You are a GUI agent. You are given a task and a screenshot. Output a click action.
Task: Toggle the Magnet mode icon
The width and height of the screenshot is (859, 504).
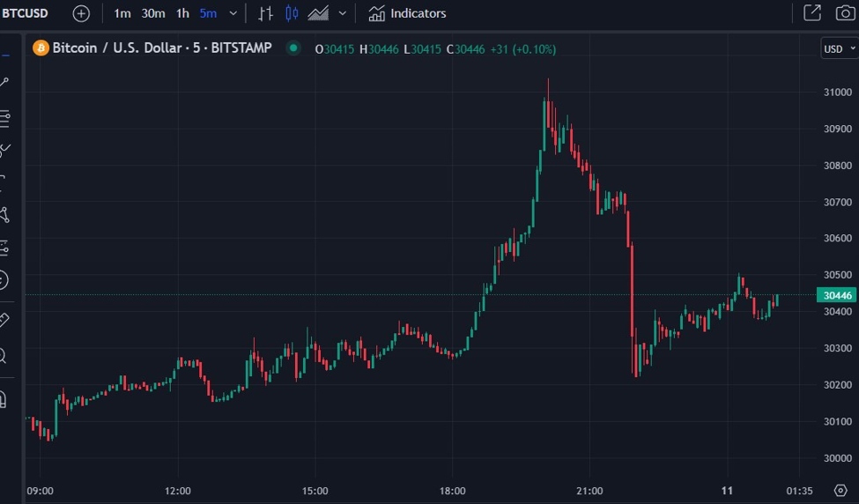coord(4,399)
